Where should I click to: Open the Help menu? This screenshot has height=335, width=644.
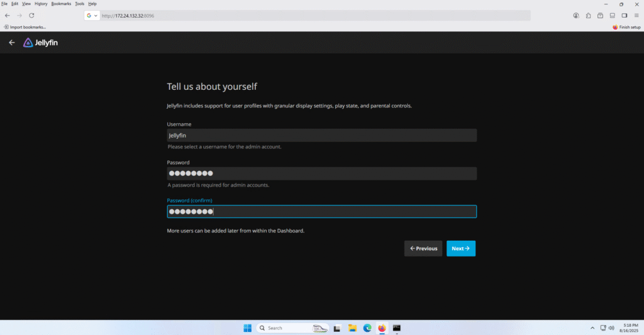point(92,4)
